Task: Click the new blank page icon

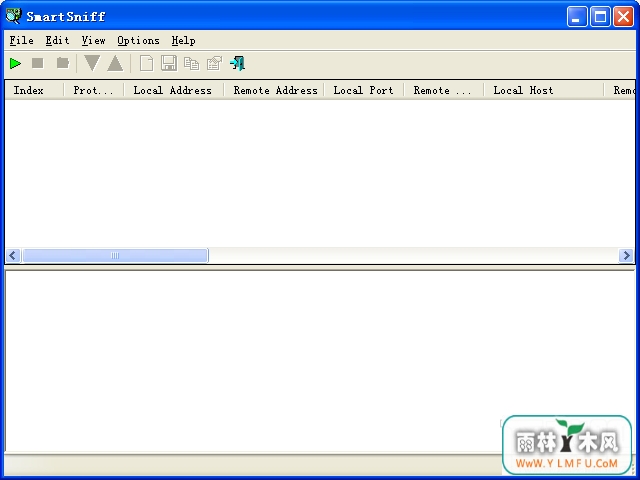Action: point(146,63)
